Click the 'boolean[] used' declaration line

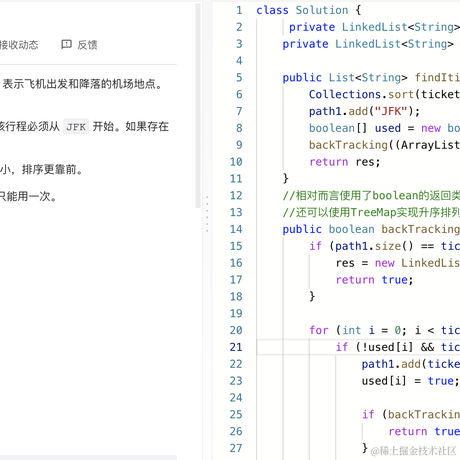tap(384, 128)
